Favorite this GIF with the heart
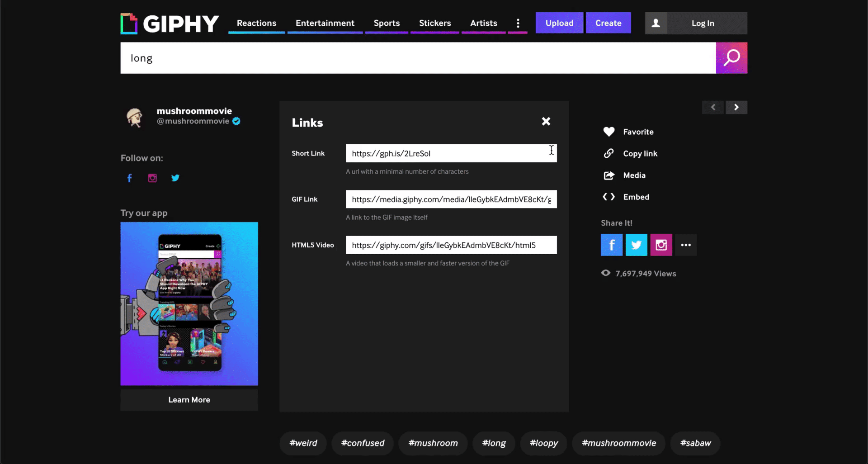Screen dimensions: 868x464 (609, 132)
